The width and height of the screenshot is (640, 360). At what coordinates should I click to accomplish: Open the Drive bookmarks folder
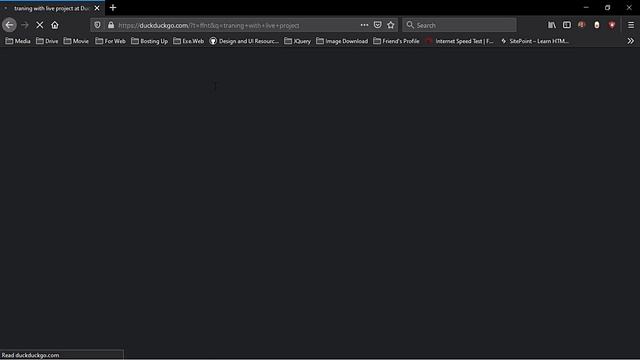click(47, 41)
